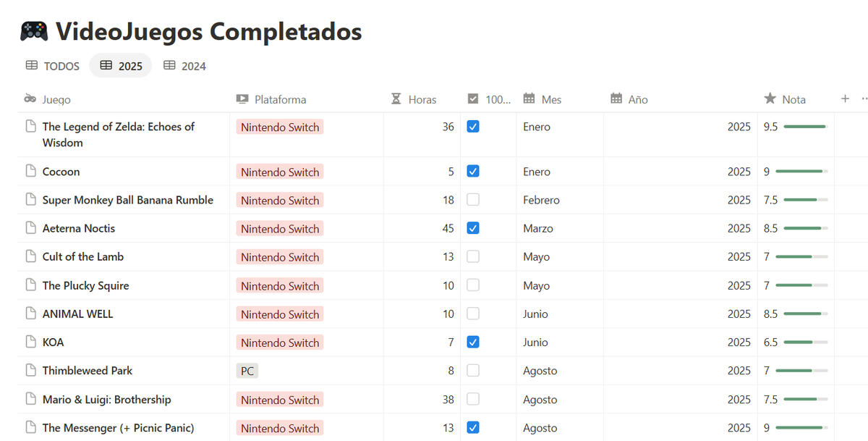This screenshot has width=868, height=441.
Task: Open page icon for Super Monkey Ball row
Action: click(x=30, y=199)
